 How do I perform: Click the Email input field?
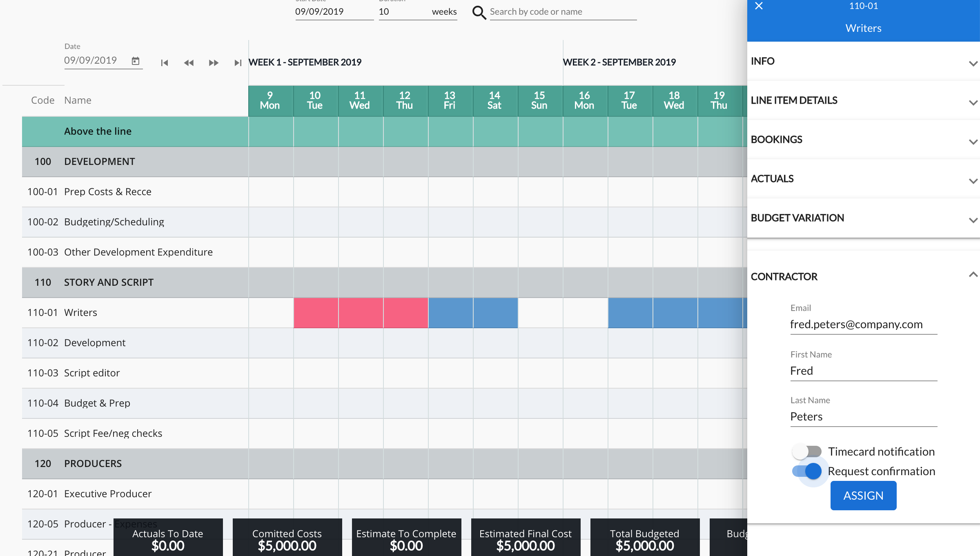point(863,325)
